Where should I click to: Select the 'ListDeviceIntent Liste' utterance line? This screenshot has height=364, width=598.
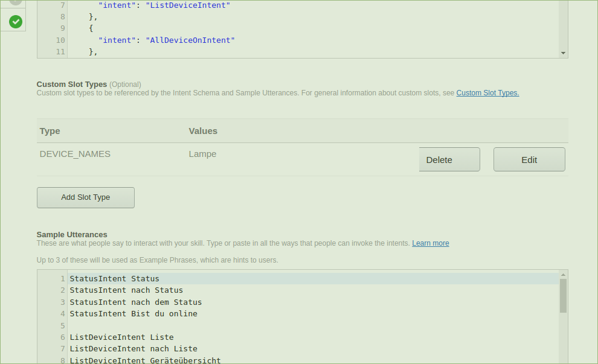[121, 337]
